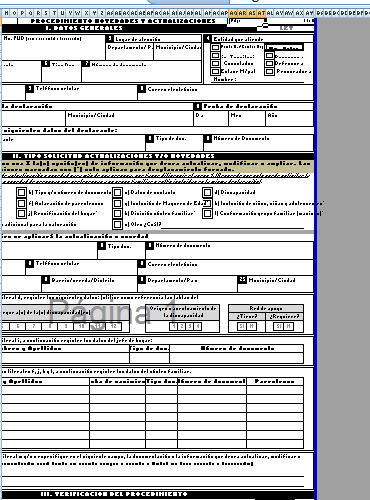Click the 'Mes' field under Fecha de declaración
Screen dimensions: 370x500
[x=247, y=119]
